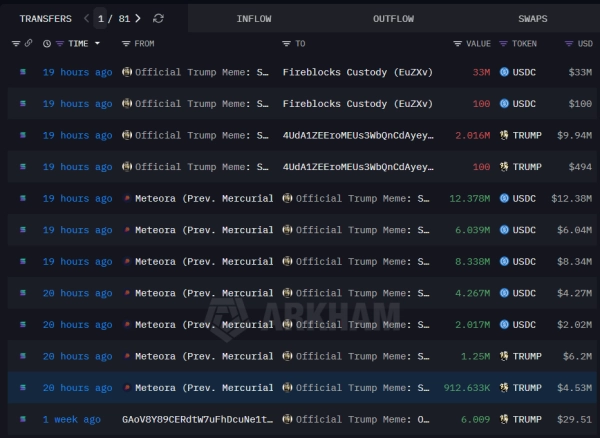The width and height of the screenshot is (600, 438).
Task: Switch to the OUTFLOW tab
Action: click(x=393, y=18)
